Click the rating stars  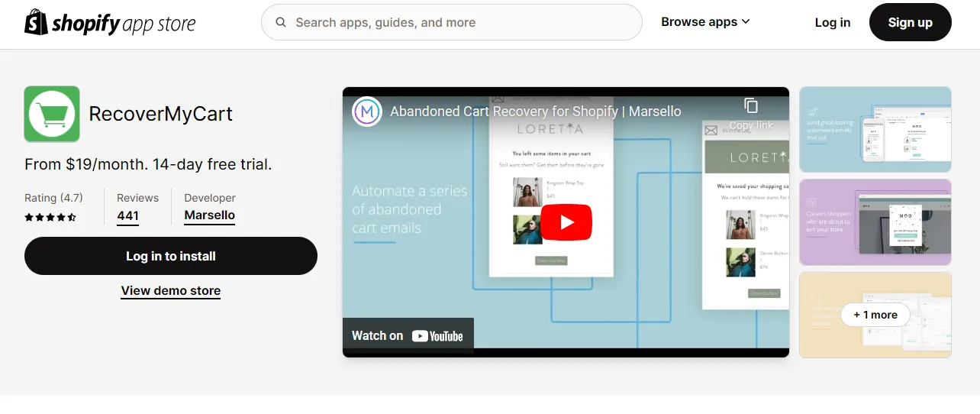point(50,217)
